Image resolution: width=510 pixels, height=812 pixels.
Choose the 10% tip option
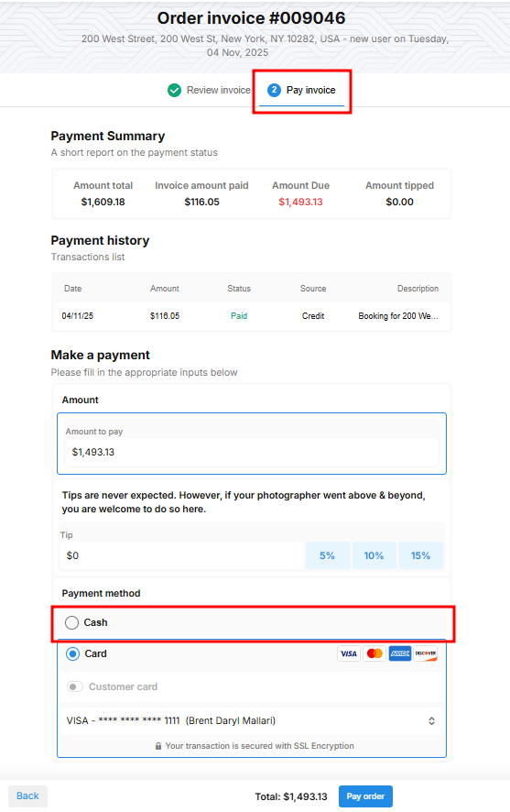point(374,555)
